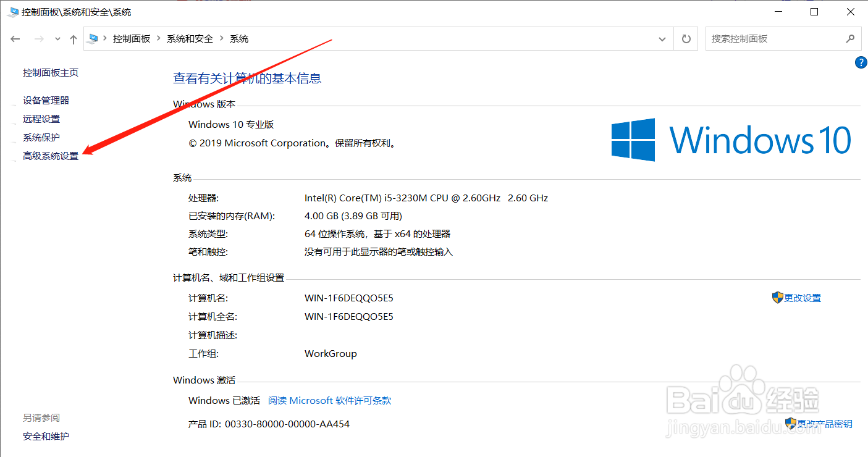Open 高级系统设置 from the sidebar
Image resolution: width=868 pixels, height=457 pixels.
[x=51, y=156]
